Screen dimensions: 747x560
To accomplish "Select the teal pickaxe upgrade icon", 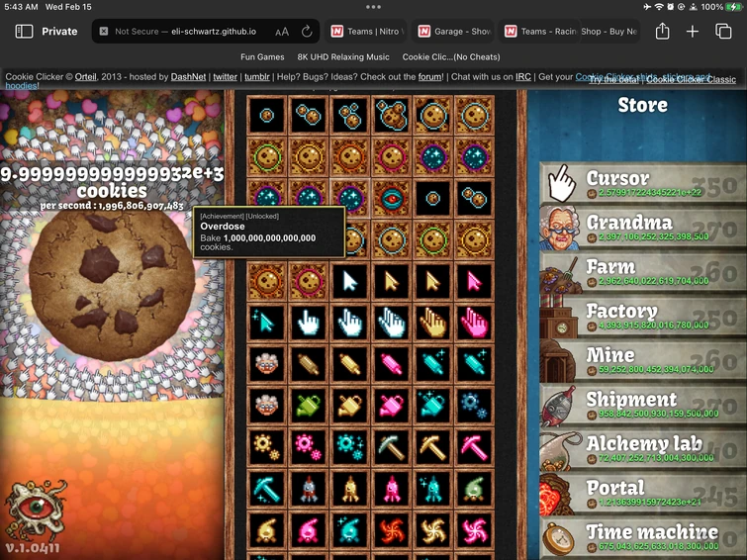I will 266,489.
